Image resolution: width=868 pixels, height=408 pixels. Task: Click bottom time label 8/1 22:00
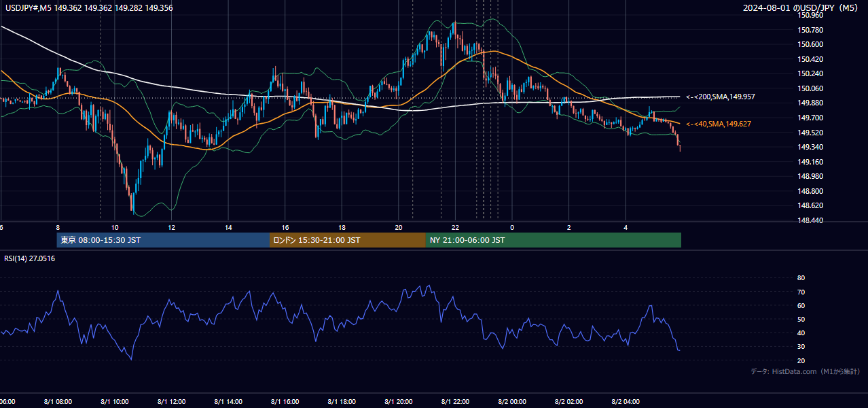(455, 402)
